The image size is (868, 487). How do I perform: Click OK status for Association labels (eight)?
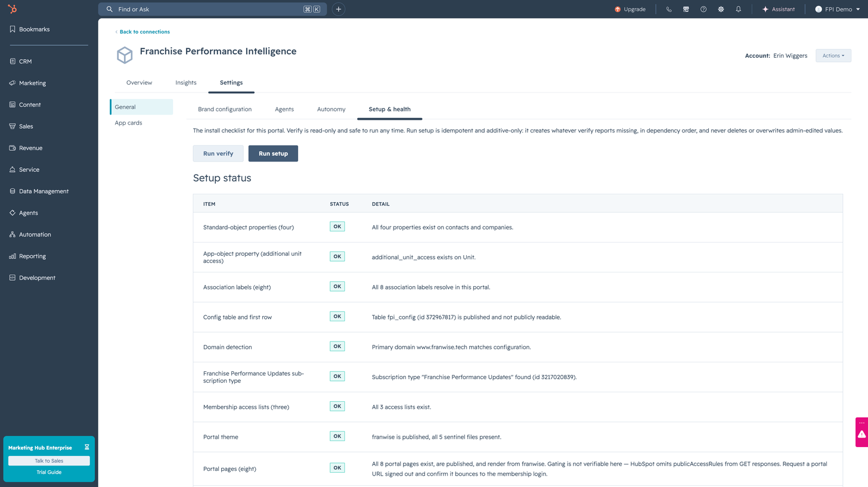click(337, 287)
